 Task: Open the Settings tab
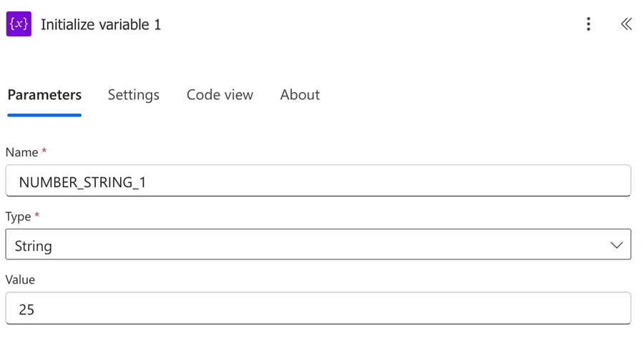tap(133, 95)
